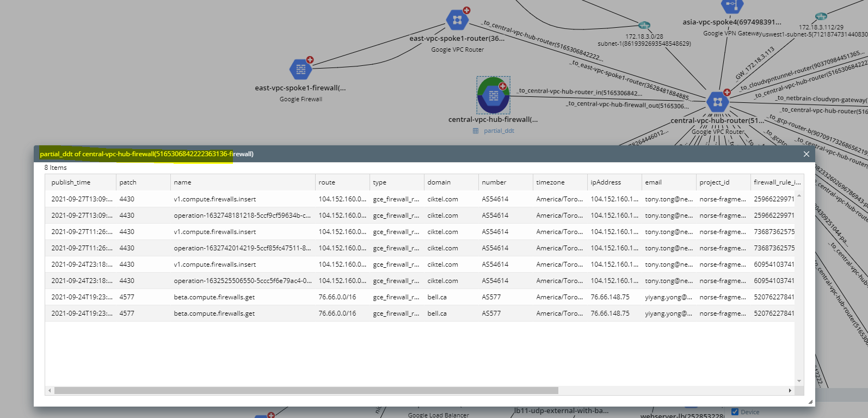The height and width of the screenshot is (418, 868).
Task: Toggle the Device checkbox
Action: tap(735, 412)
